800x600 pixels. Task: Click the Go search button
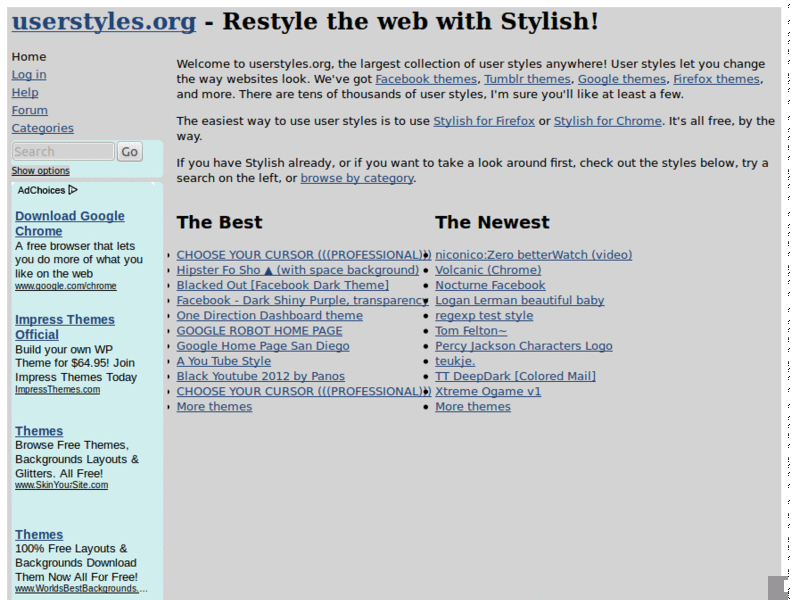point(130,152)
